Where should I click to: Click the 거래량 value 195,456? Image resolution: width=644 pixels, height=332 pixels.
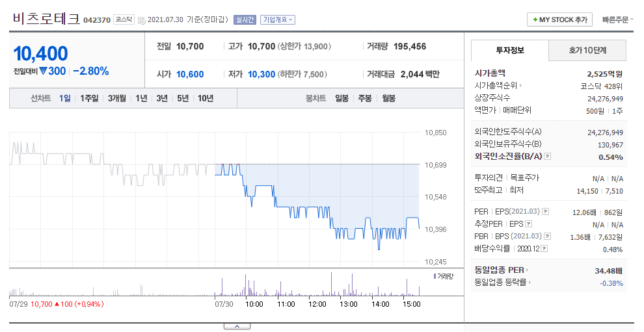point(409,46)
